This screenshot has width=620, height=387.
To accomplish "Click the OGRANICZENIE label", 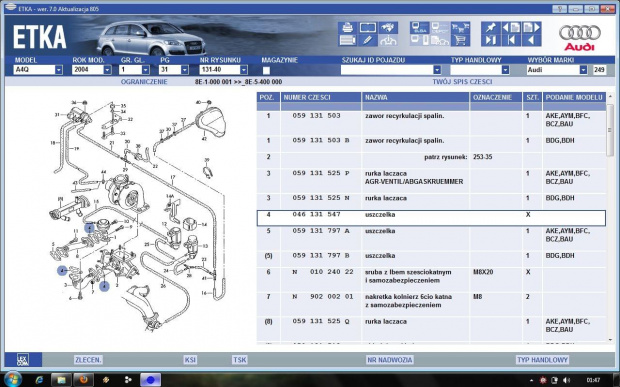I will (144, 82).
